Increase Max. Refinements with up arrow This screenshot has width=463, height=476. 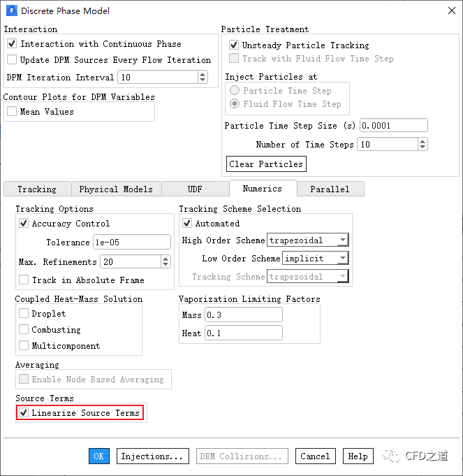click(166, 259)
